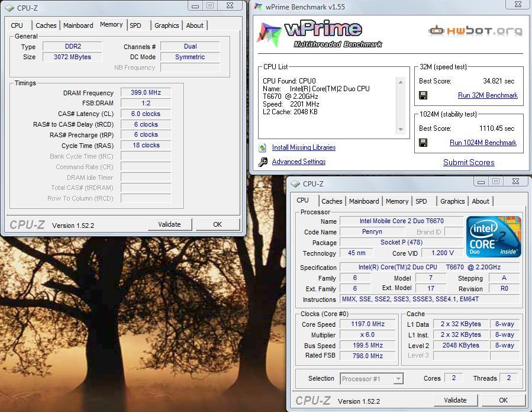
Task: Click the 32M Best Score 34.821 sec
Action: pos(498,81)
